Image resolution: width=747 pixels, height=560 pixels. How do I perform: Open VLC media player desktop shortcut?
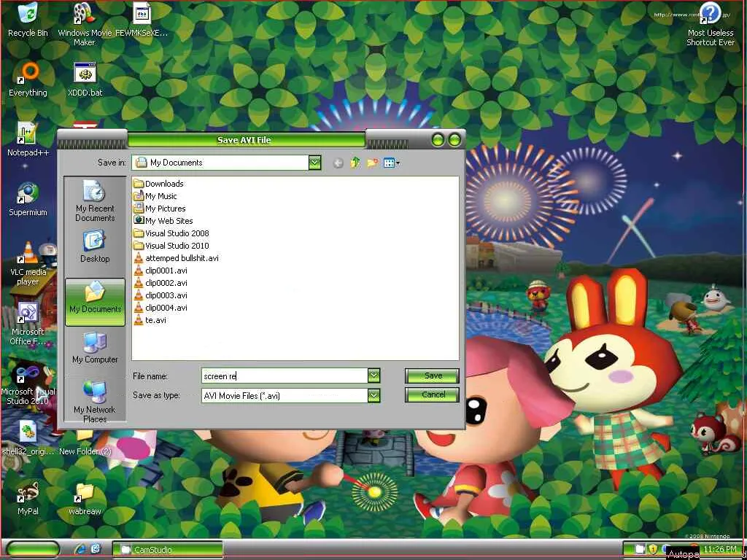(28, 264)
